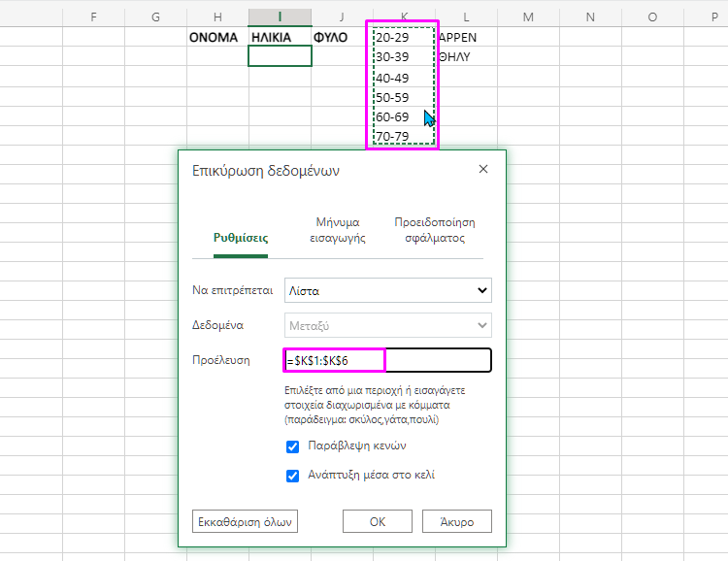
Task: Open the Προειδοποίηση σφάλματος tab
Action: coord(434,230)
